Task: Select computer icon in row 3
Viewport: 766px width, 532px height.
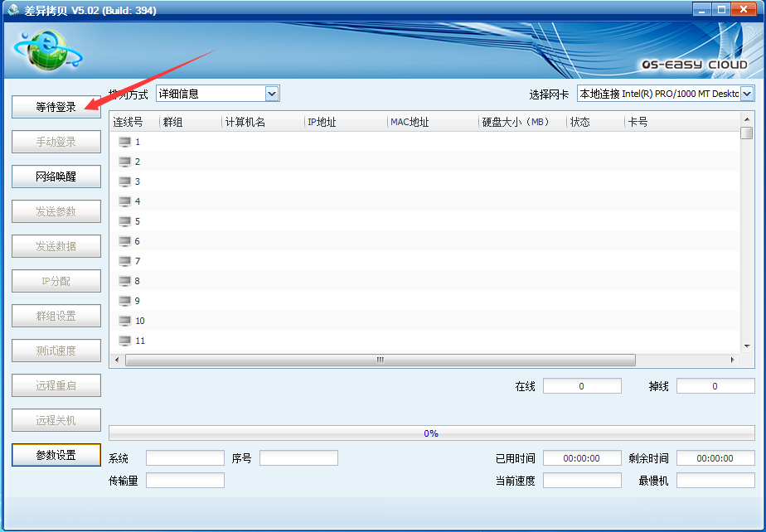Action: point(124,181)
